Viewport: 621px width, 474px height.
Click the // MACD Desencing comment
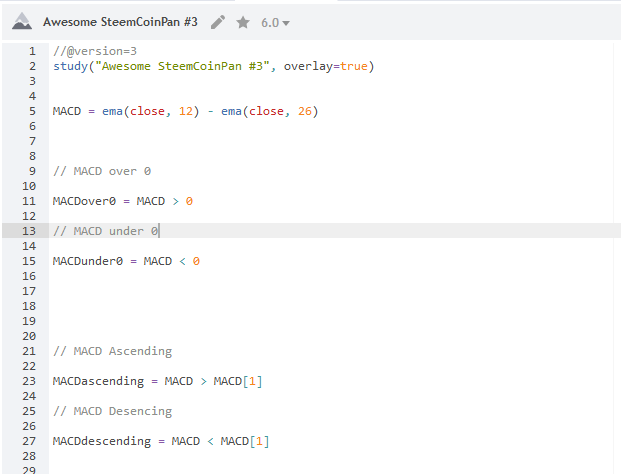tap(113, 411)
